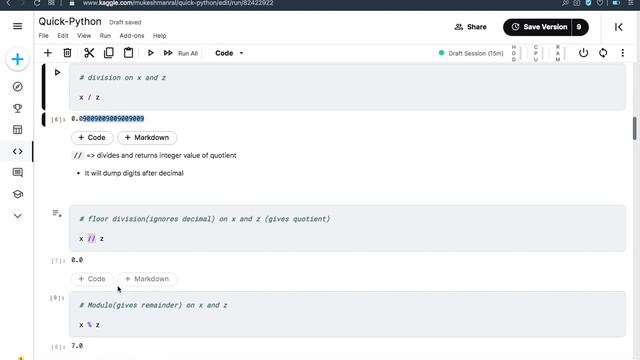Viewport: 640px width, 360px height.
Task: Cut the cell with scissors icon
Action: pyautogui.click(x=89, y=53)
